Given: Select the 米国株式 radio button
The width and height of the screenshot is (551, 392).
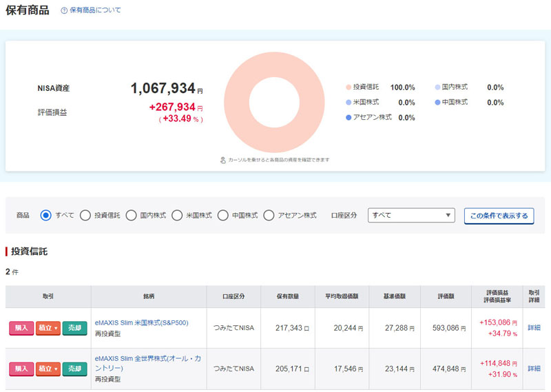Looking at the screenshot, I should click(x=177, y=215).
